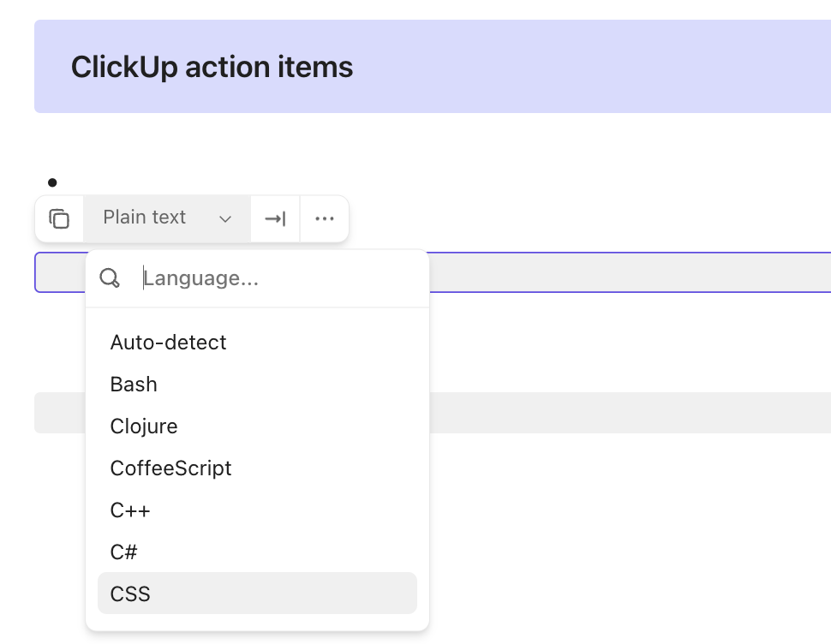Click inside the focused code block
The height and width of the screenshot is (644, 831).
point(630,272)
